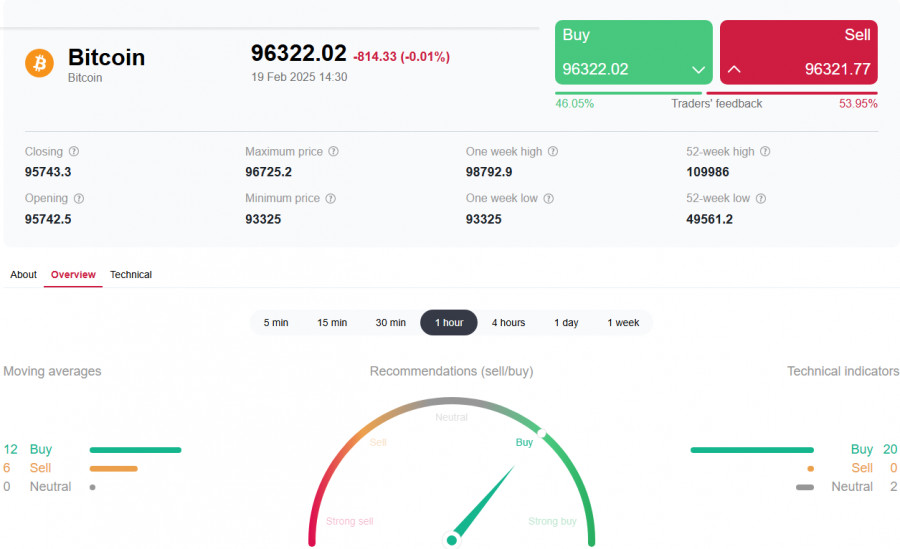
Task: Click the green Buy 96322.02 button
Action: click(x=634, y=52)
